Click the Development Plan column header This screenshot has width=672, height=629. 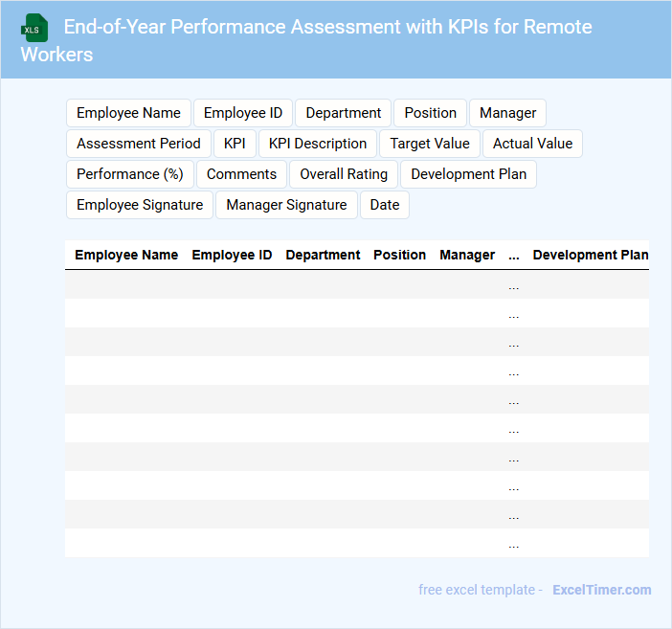[590, 255]
